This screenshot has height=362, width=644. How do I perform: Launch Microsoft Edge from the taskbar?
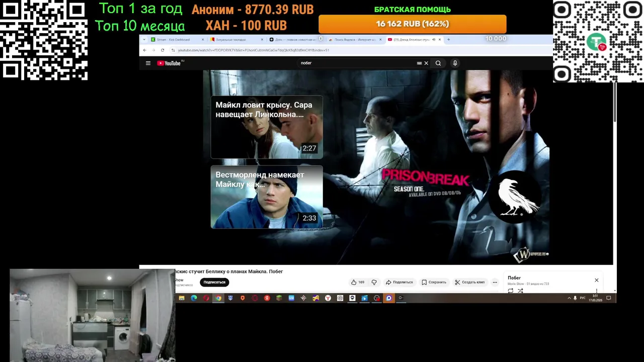pyautogui.click(x=194, y=298)
